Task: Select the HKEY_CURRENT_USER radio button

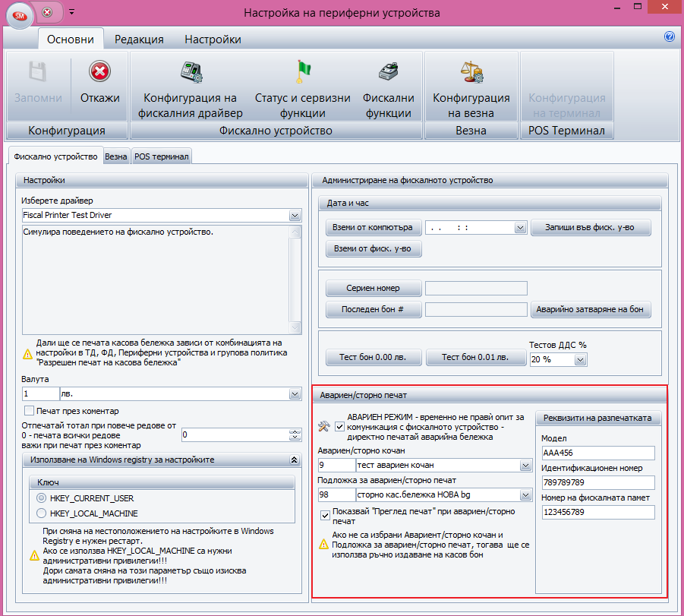Action: coord(42,498)
